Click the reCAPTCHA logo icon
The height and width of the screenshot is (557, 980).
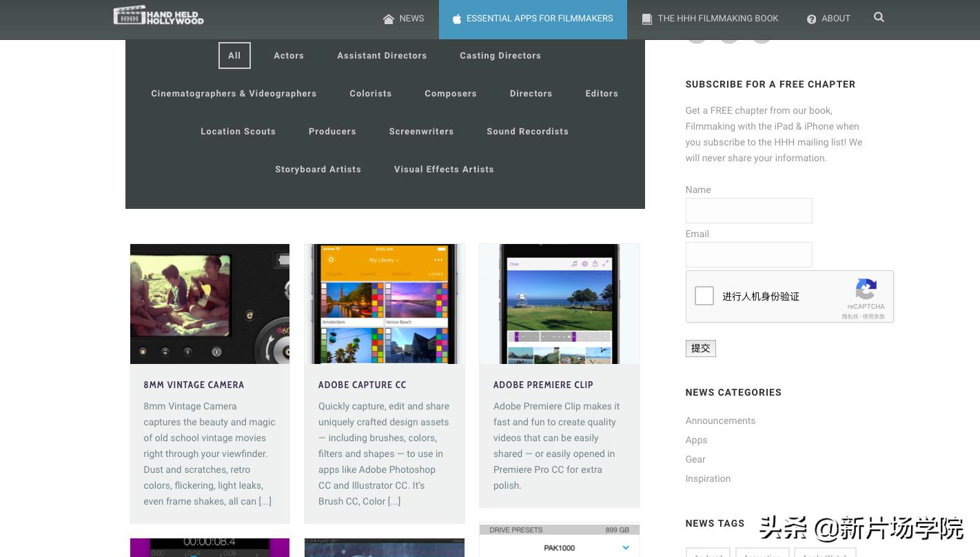pyautogui.click(x=866, y=288)
